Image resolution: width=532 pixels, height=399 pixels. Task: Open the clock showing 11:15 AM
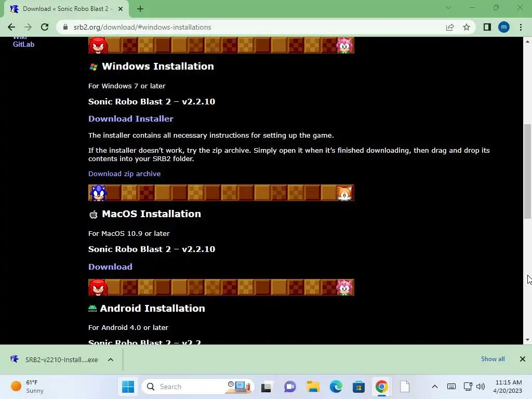508,387
